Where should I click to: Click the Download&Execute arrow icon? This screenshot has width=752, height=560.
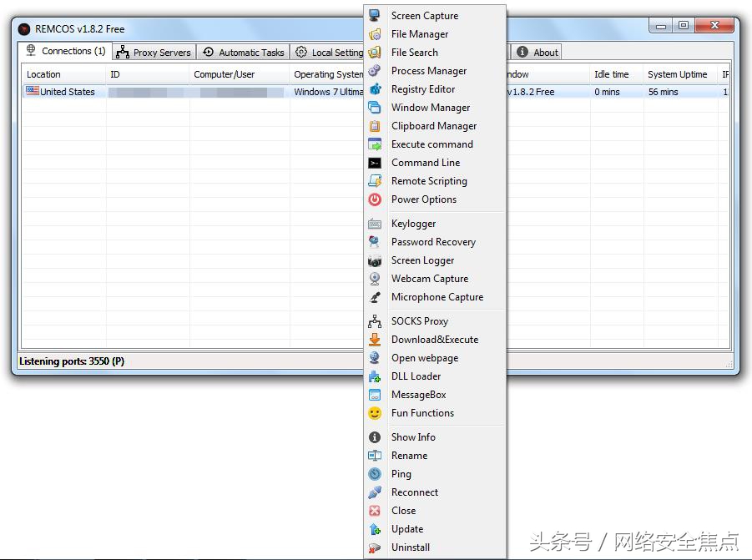point(375,340)
